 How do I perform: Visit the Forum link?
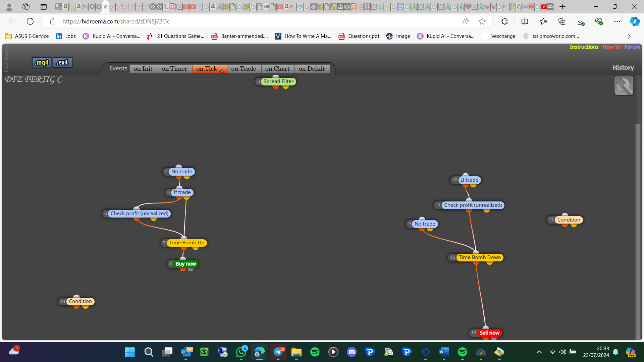(632, 47)
